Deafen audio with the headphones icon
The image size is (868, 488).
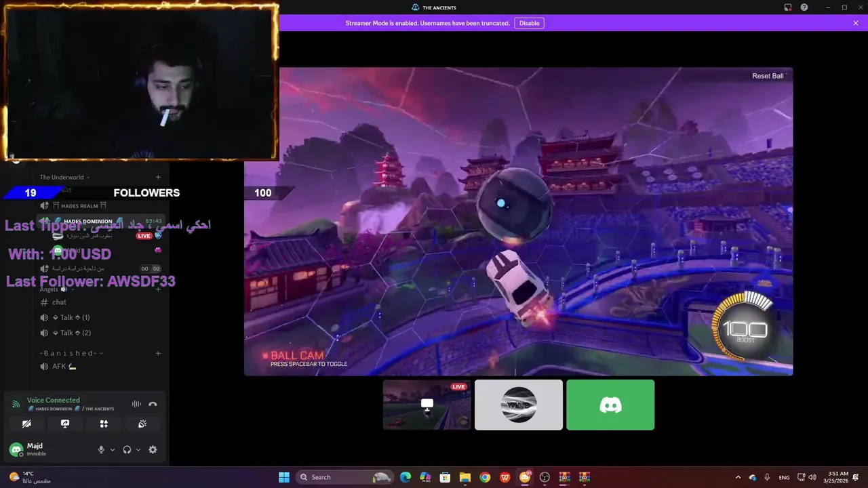click(x=127, y=449)
